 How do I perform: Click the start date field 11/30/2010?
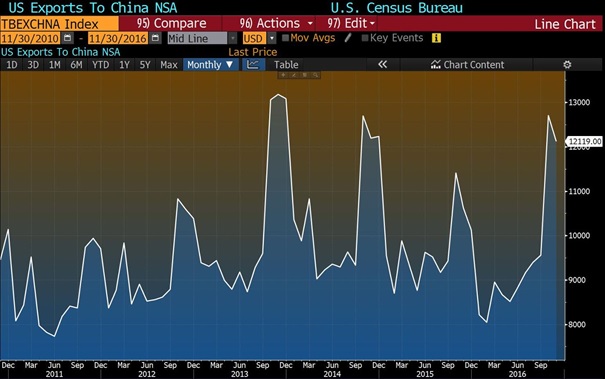click(30, 38)
